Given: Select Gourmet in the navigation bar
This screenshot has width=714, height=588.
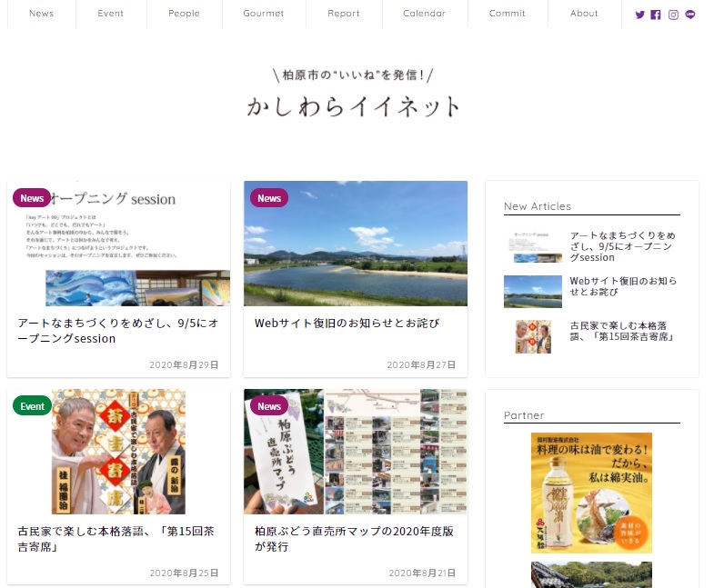Looking at the screenshot, I should click(263, 14).
